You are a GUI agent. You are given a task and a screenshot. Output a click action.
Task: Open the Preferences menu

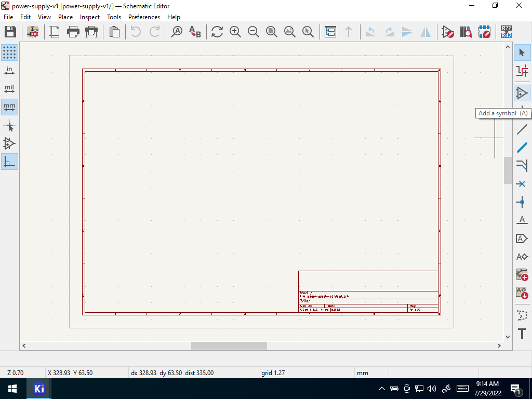point(144,17)
